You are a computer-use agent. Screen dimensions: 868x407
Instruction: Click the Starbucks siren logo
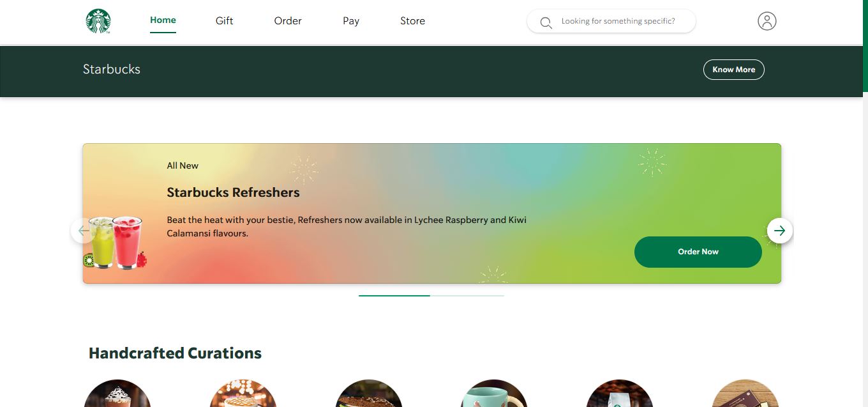point(98,21)
